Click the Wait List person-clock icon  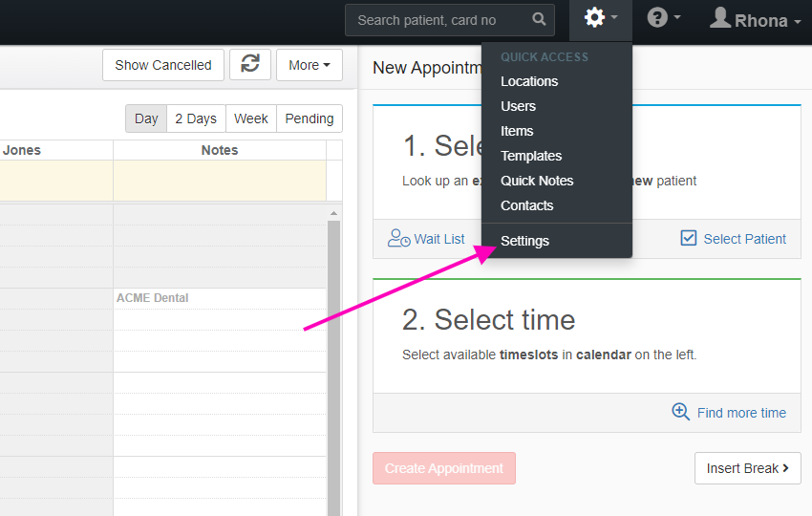tap(398, 238)
